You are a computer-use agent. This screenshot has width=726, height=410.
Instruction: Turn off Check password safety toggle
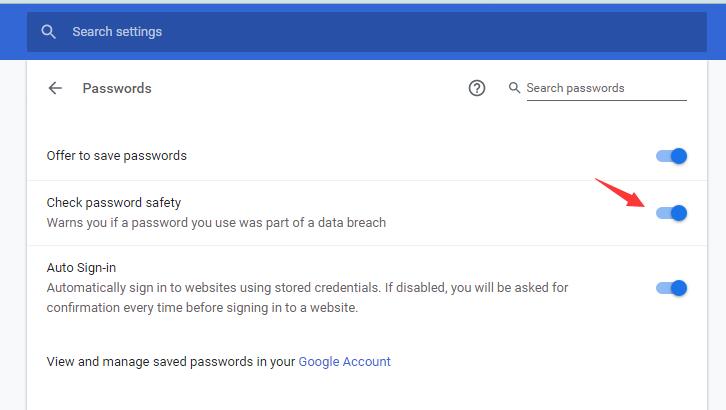[x=671, y=213]
